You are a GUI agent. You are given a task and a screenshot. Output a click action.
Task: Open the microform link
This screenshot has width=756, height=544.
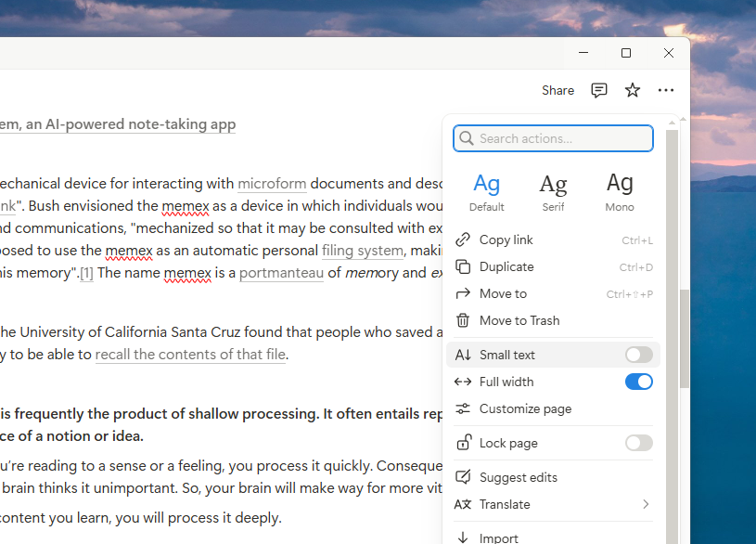pyautogui.click(x=272, y=184)
